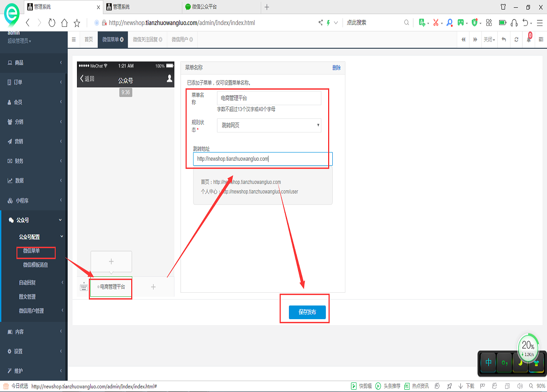Open the 规则状态 dropdown 跳转网页

pyautogui.click(x=269, y=125)
